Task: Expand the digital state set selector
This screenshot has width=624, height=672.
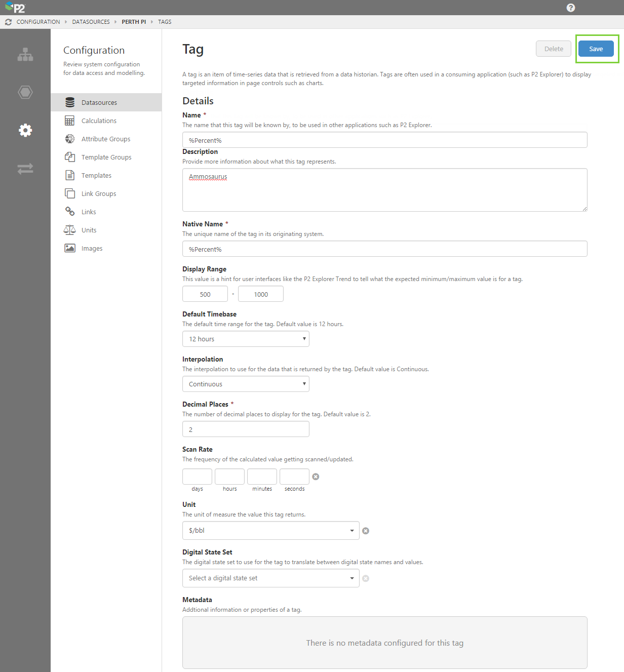Action: 270,578
